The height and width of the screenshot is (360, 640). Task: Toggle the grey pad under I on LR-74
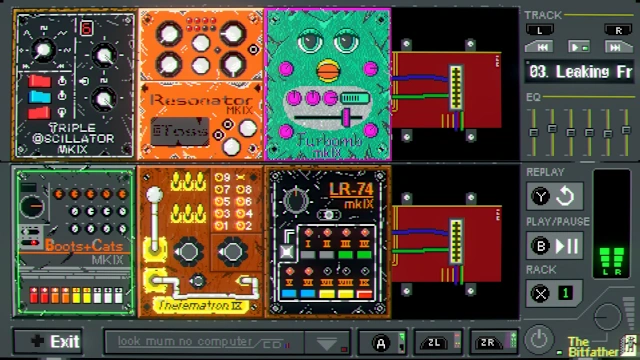pyautogui.click(x=308, y=255)
